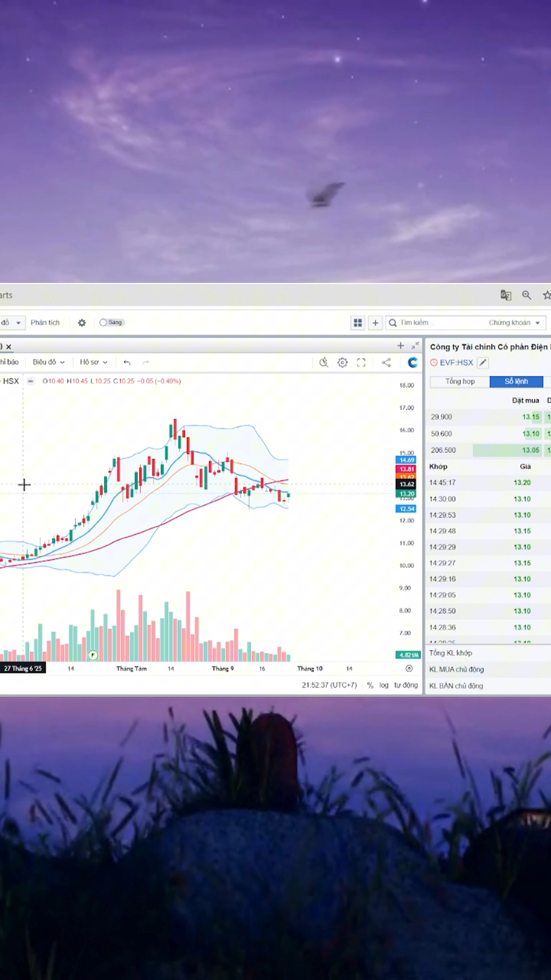Image resolution: width=551 pixels, height=980 pixels.
Task: Open the replay/quick search chart icon
Action: pos(324,362)
